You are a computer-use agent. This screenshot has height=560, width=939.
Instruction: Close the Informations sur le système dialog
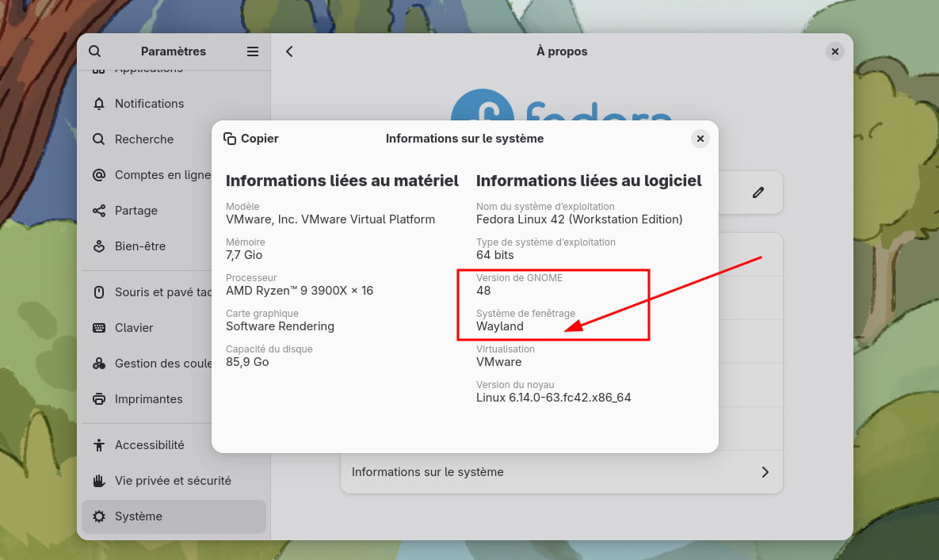700,139
